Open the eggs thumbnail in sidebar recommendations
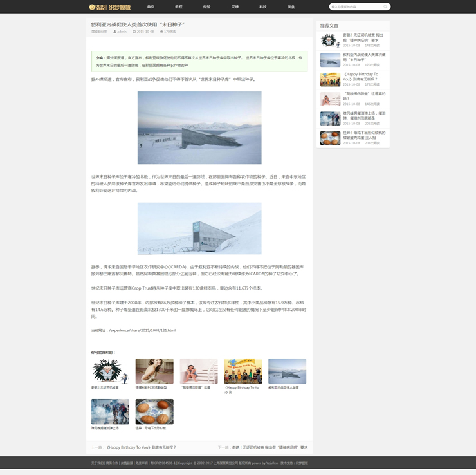The image size is (476, 475). [x=330, y=138]
